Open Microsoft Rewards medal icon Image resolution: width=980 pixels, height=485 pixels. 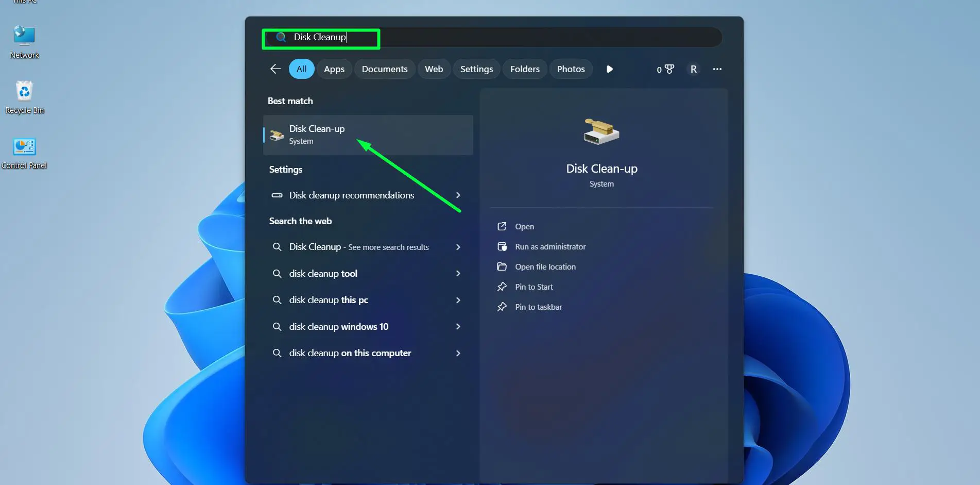tap(669, 69)
